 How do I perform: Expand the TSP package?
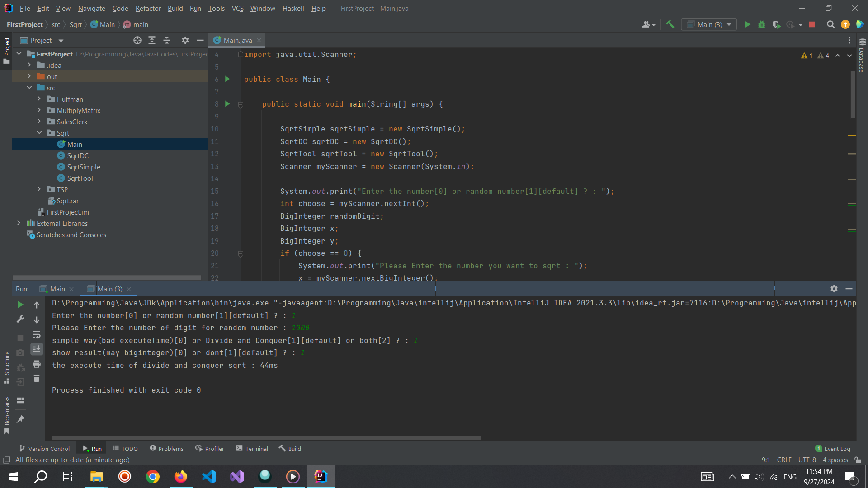pyautogui.click(x=39, y=189)
